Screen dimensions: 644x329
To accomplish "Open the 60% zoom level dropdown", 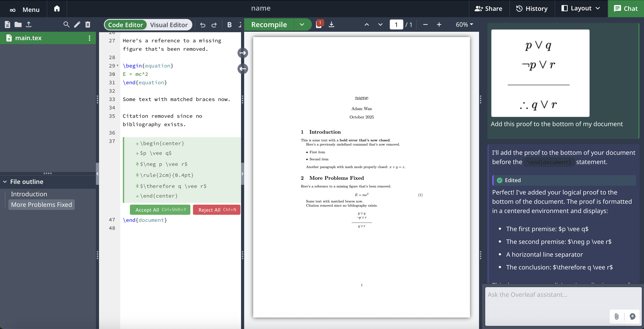I will (464, 24).
